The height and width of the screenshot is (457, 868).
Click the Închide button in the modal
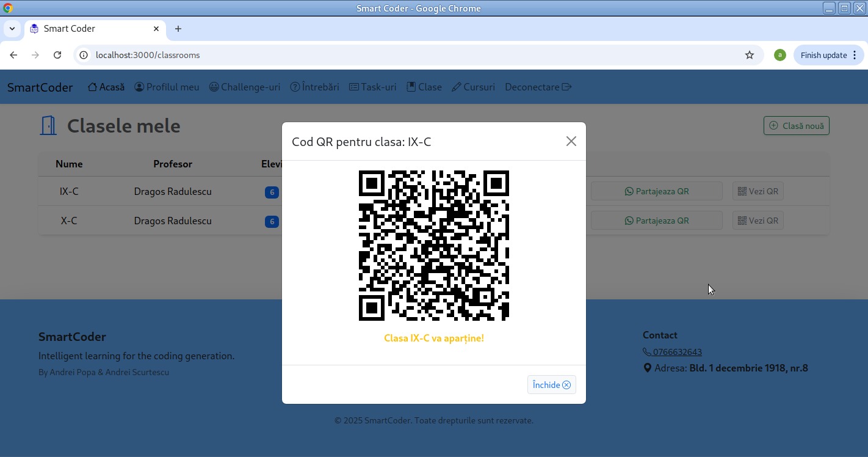pyautogui.click(x=551, y=385)
